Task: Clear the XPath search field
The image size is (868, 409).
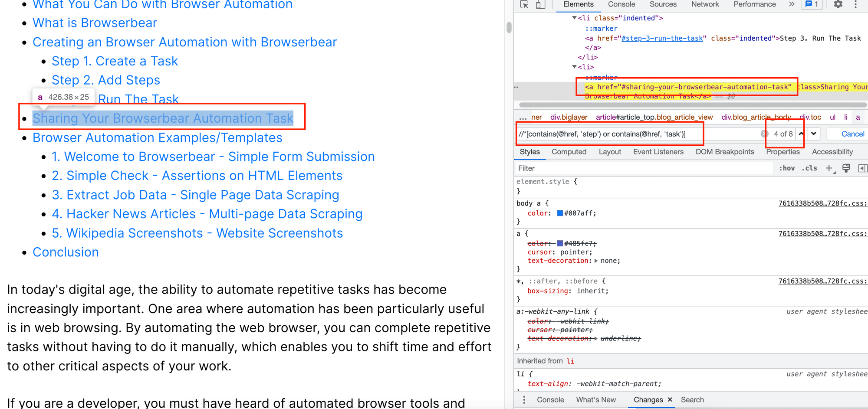Action: [765, 134]
